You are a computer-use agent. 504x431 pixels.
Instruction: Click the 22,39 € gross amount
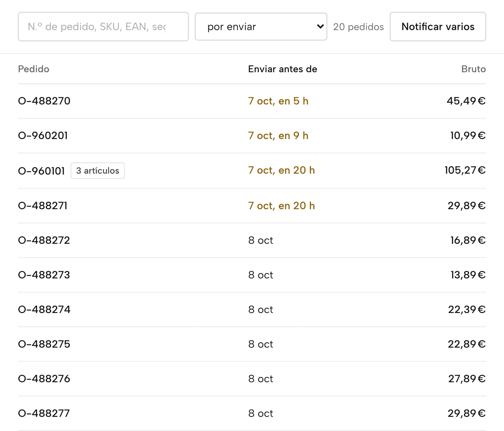[x=467, y=309]
